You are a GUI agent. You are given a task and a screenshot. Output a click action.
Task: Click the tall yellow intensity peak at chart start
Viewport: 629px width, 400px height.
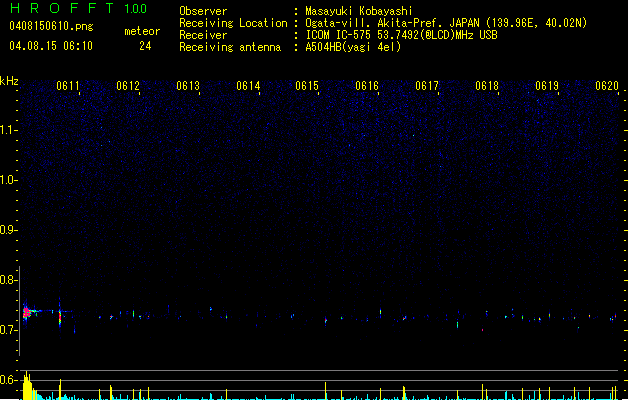point(27,386)
